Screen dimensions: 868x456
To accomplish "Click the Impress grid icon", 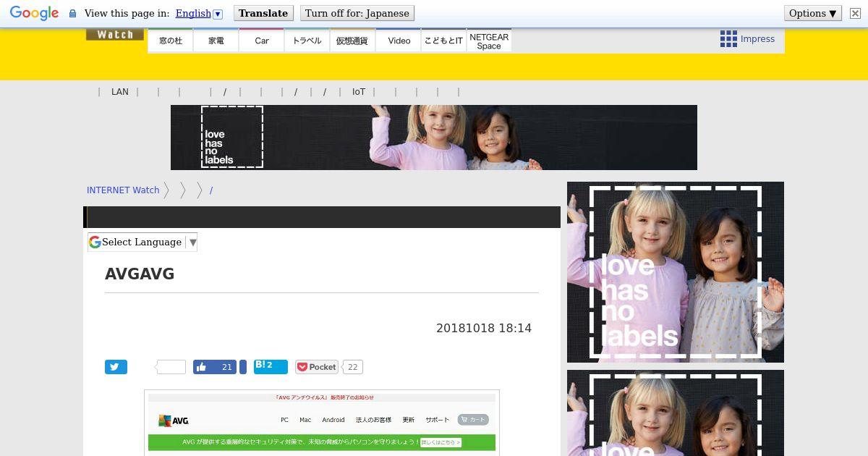I will click(x=728, y=39).
